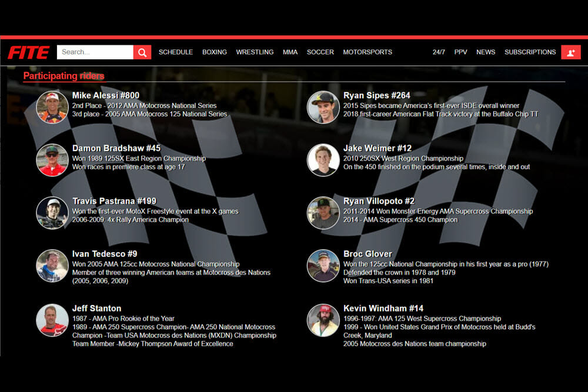Image resolution: width=588 pixels, height=392 pixels.
Task: Select MMA in navigation bar
Action: pyautogui.click(x=290, y=52)
